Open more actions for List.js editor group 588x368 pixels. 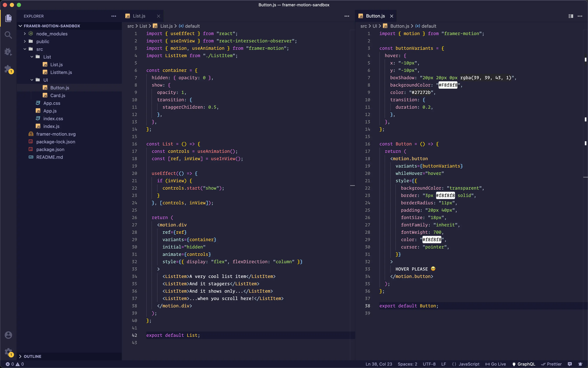click(x=347, y=16)
